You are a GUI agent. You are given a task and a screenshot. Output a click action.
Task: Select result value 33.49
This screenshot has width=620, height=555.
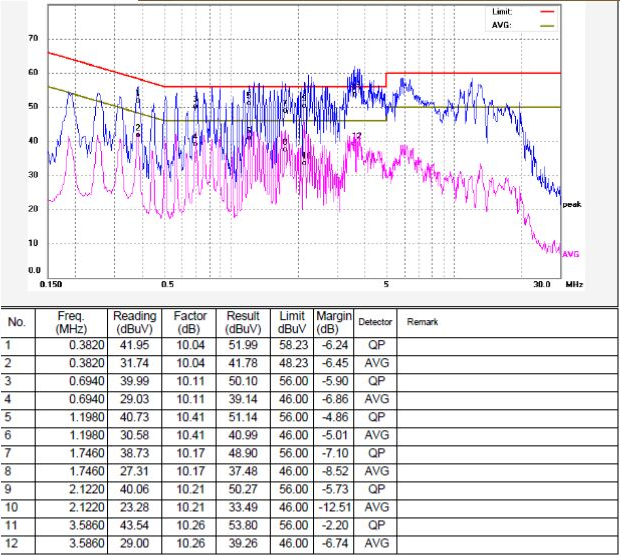tap(243, 507)
